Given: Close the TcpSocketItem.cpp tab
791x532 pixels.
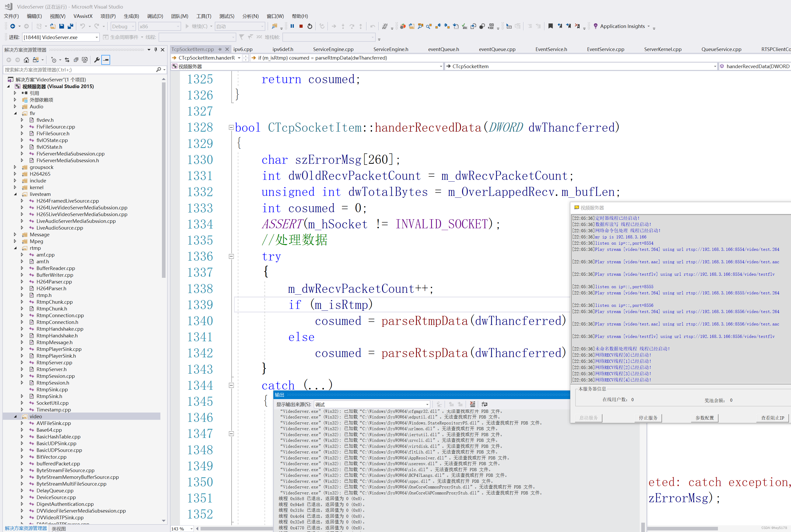Looking at the screenshot, I should (227, 49).
